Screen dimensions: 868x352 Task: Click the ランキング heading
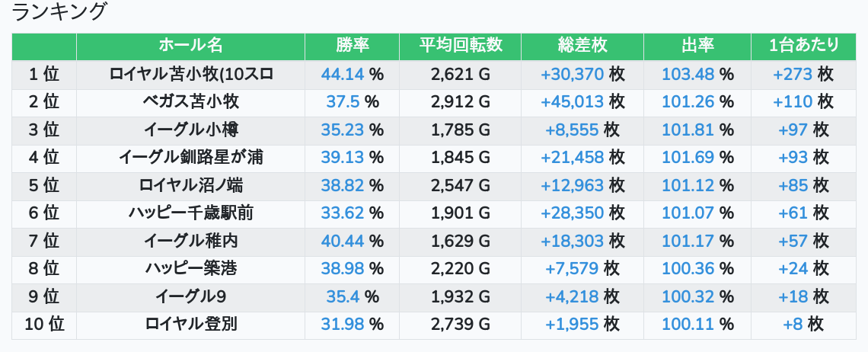pos(59,12)
